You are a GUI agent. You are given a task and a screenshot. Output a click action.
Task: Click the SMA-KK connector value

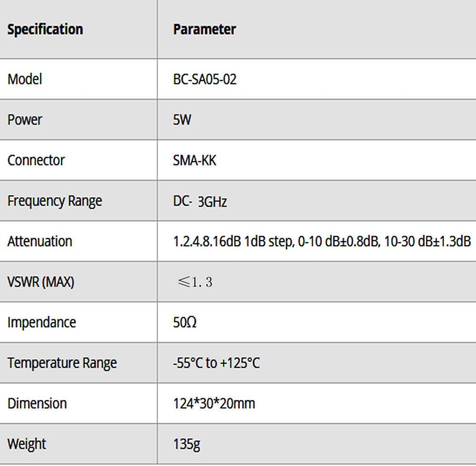(195, 160)
